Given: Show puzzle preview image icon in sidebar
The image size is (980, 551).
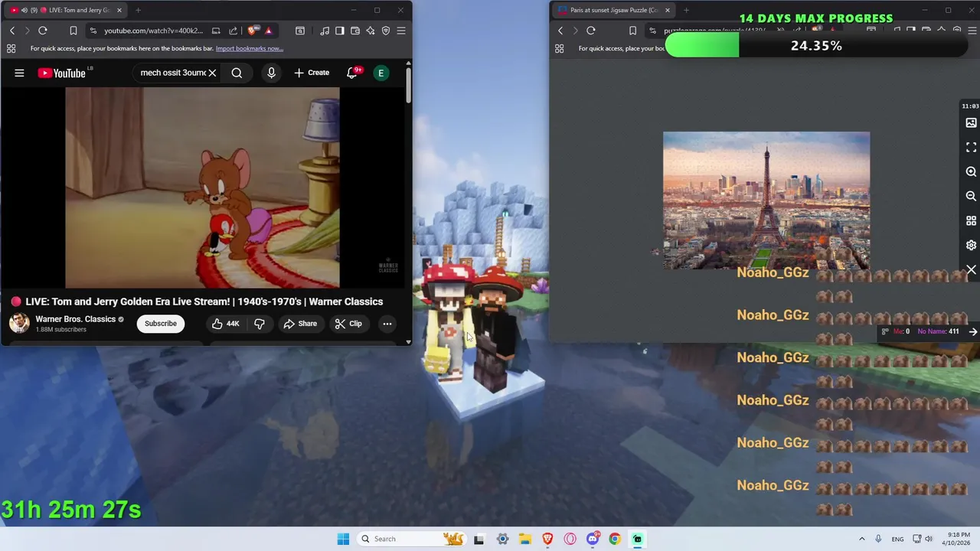Looking at the screenshot, I should point(971,122).
